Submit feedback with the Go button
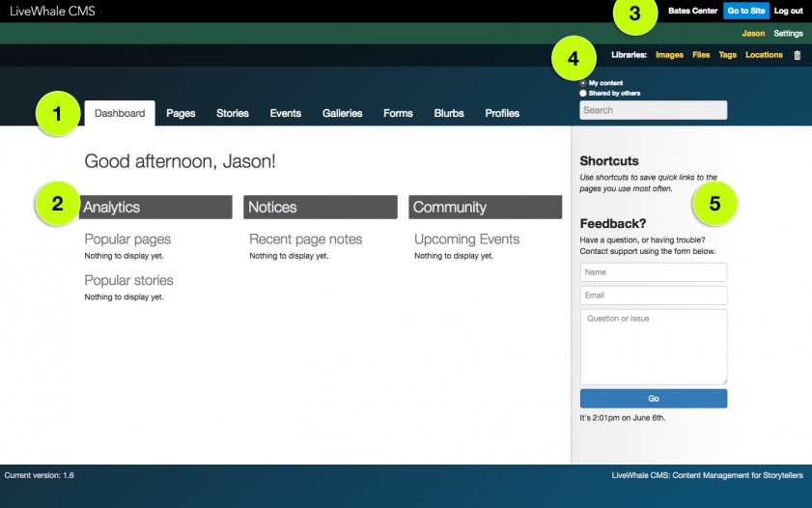The image size is (812, 508). [654, 399]
